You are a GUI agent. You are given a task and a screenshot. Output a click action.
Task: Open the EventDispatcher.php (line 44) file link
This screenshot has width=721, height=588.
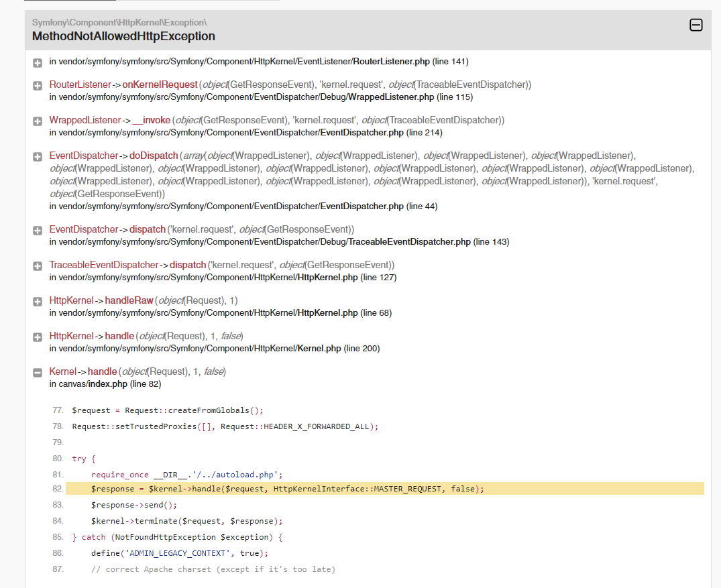pyautogui.click(x=243, y=207)
